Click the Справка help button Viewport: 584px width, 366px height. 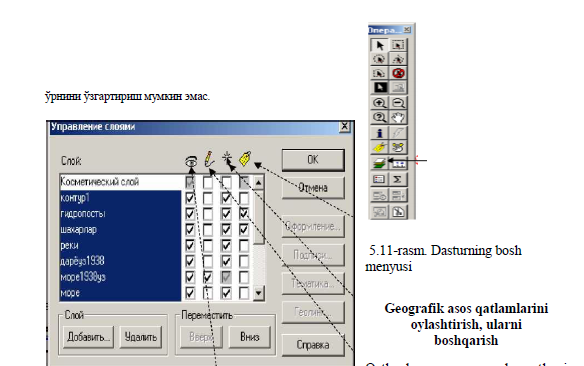[x=313, y=345]
